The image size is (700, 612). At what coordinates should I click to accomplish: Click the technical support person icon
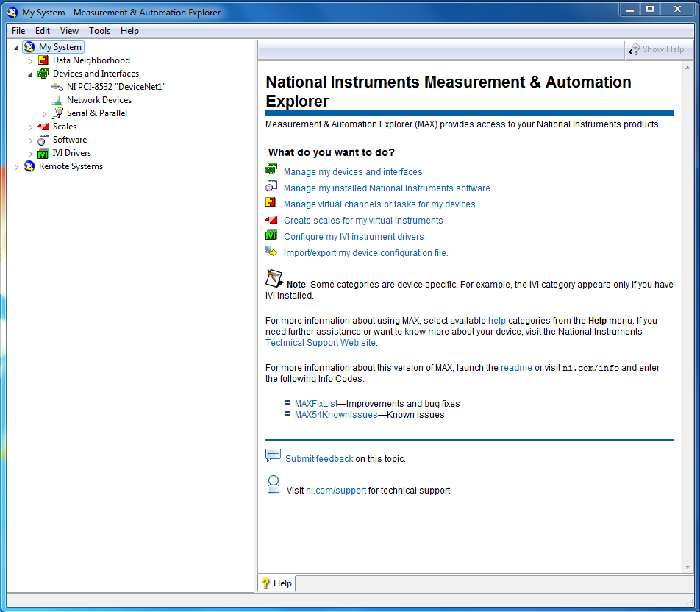[274, 484]
